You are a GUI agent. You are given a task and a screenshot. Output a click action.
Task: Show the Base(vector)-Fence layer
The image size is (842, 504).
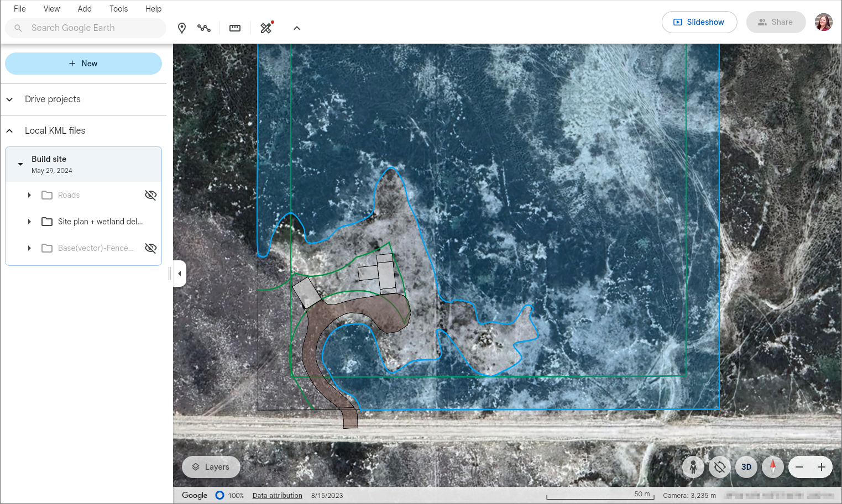coord(150,248)
